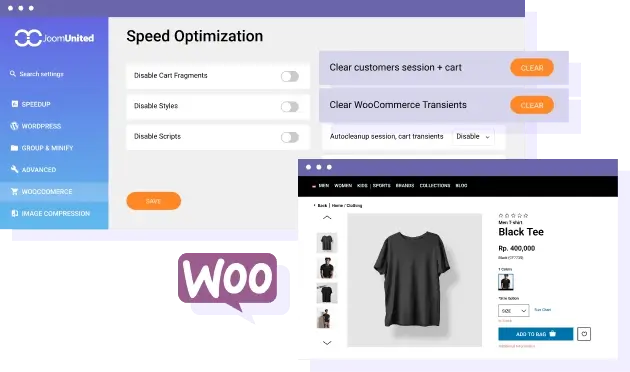Click the down chevron below product thumbnails
This screenshot has width=630, height=372.
point(327,343)
